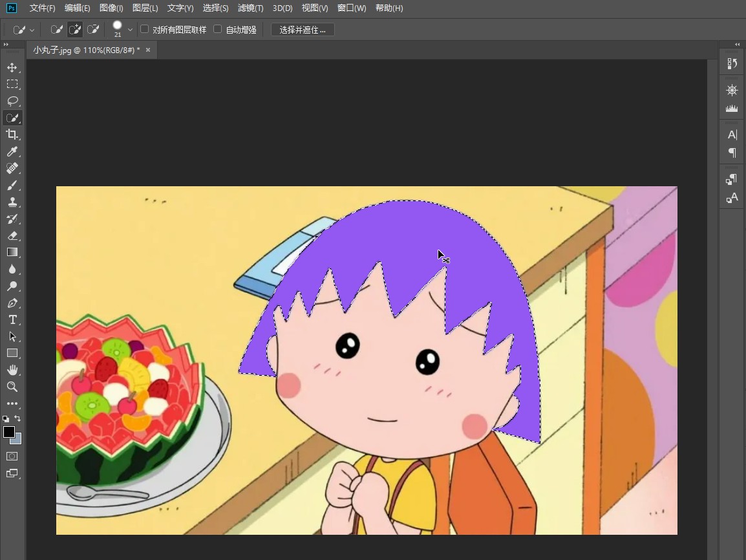Open the 文字(Y) menu
This screenshot has height=560, width=746.
180,8
